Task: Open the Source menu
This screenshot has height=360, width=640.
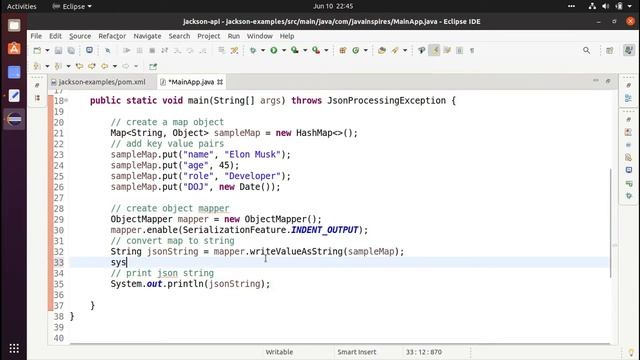Action: click(80, 36)
